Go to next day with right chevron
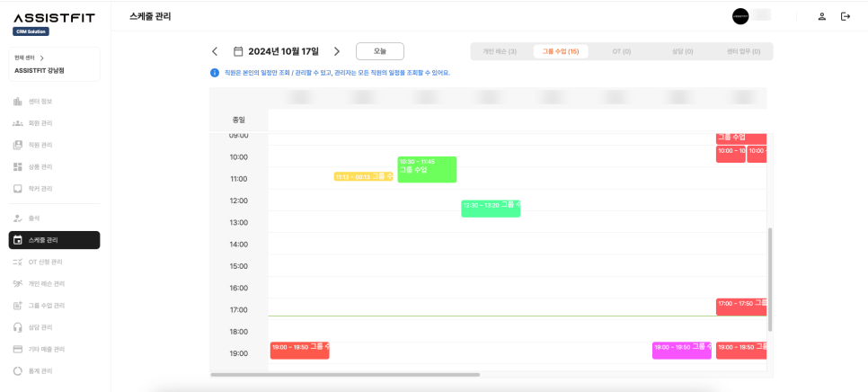The height and width of the screenshot is (392, 868). [x=337, y=52]
